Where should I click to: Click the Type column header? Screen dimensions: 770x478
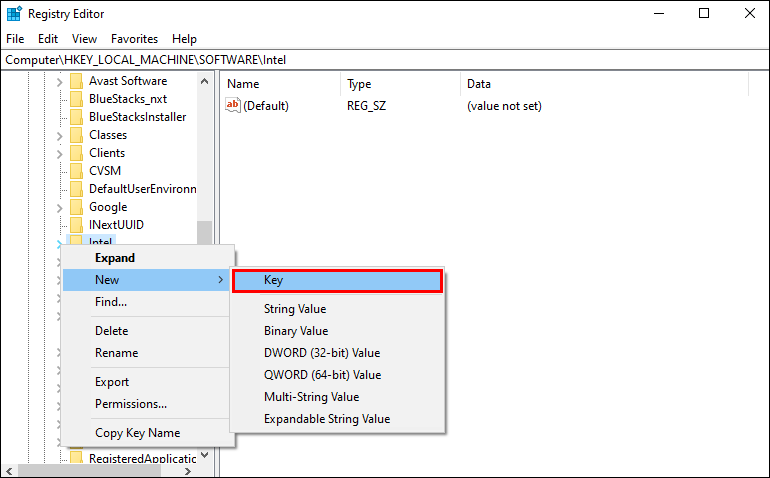(359, 84)
